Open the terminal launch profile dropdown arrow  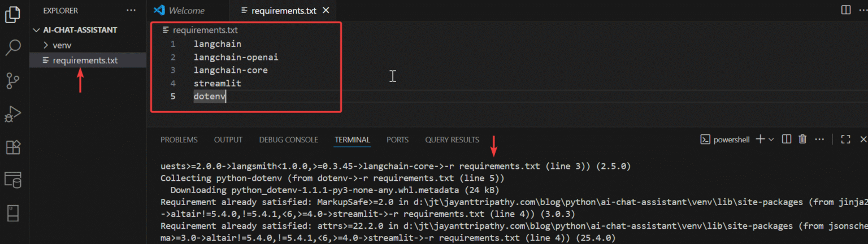(771, 139)
